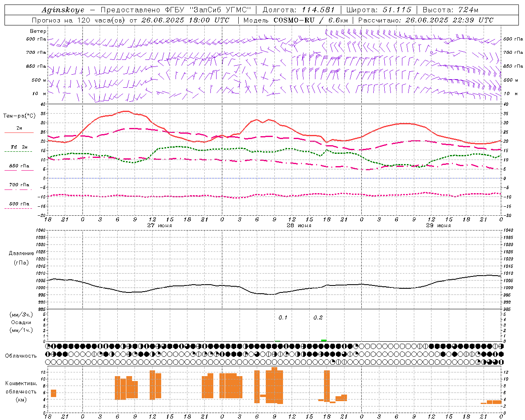This screenshot has height=420, width=525.
Task: Click the green precipitation bar under "0.2"
Action: point(324,340)
